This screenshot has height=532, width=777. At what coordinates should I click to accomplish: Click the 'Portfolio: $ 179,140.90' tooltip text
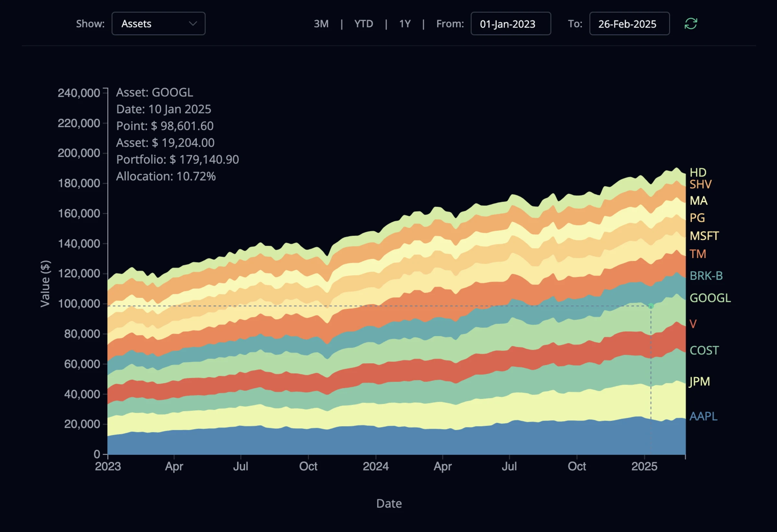pos(177,160)
